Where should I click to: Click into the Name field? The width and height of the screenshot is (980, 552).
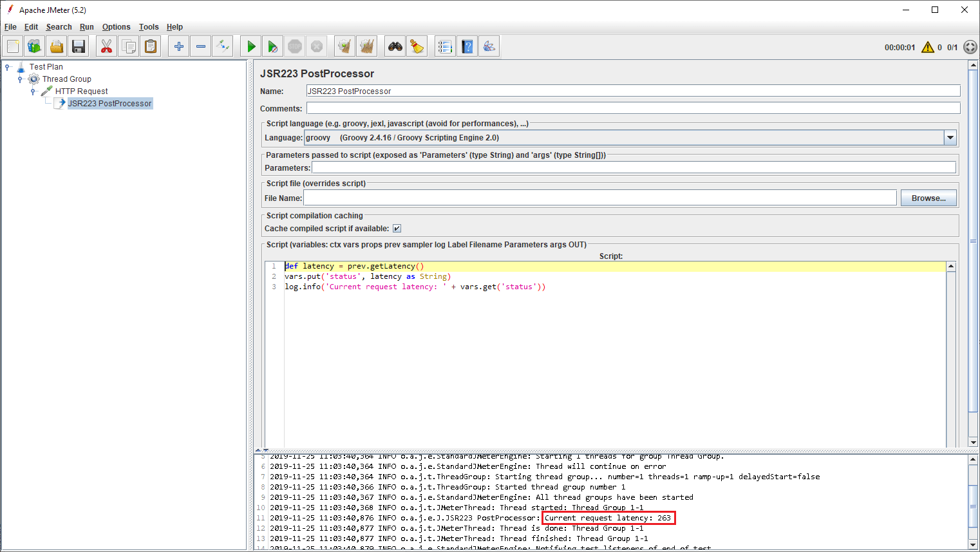[633, 91]
